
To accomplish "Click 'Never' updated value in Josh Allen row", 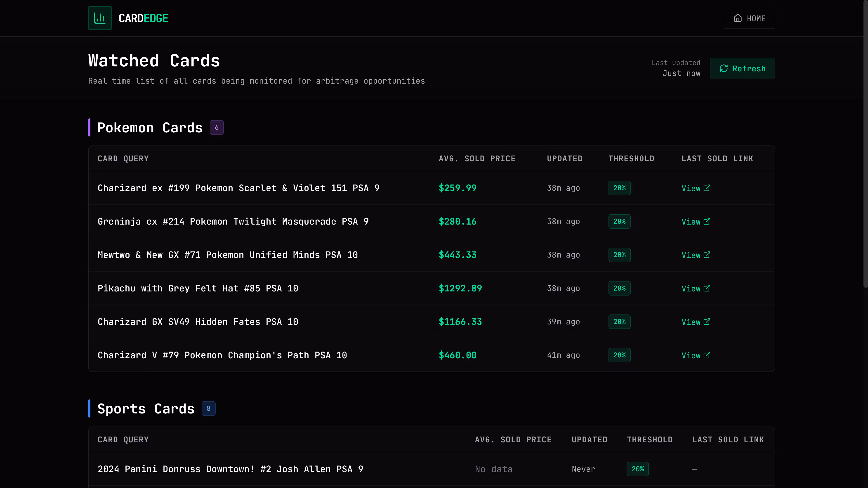I will click(x=584, y=469).
